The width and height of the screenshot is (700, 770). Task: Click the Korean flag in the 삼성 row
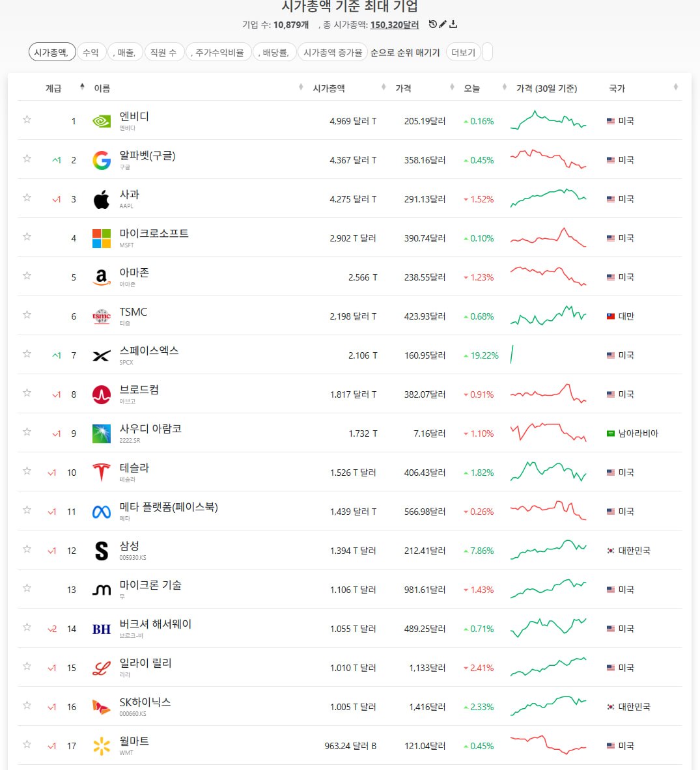(611, 551)
